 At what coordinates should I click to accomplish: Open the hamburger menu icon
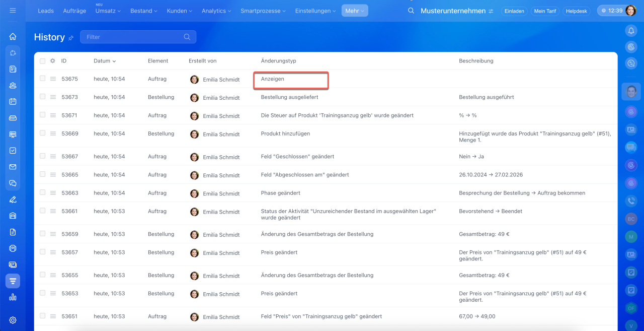coord(13,11)
